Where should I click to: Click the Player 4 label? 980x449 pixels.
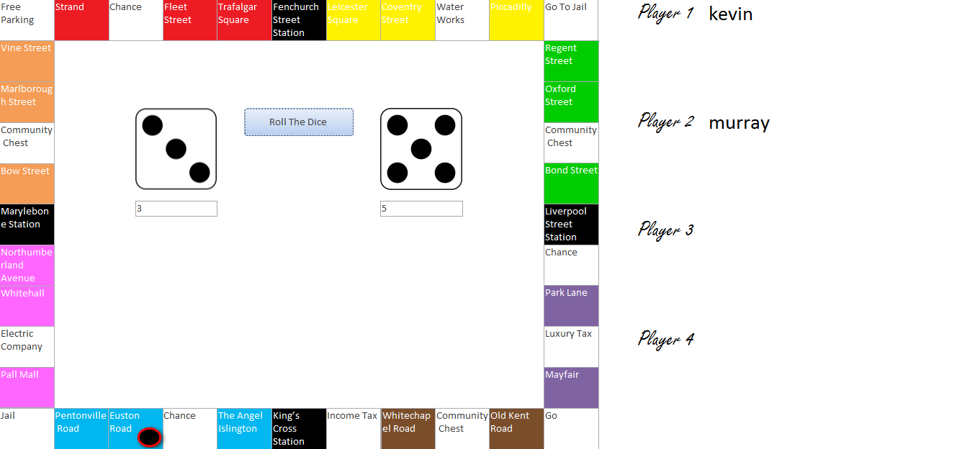coord(665,339)
